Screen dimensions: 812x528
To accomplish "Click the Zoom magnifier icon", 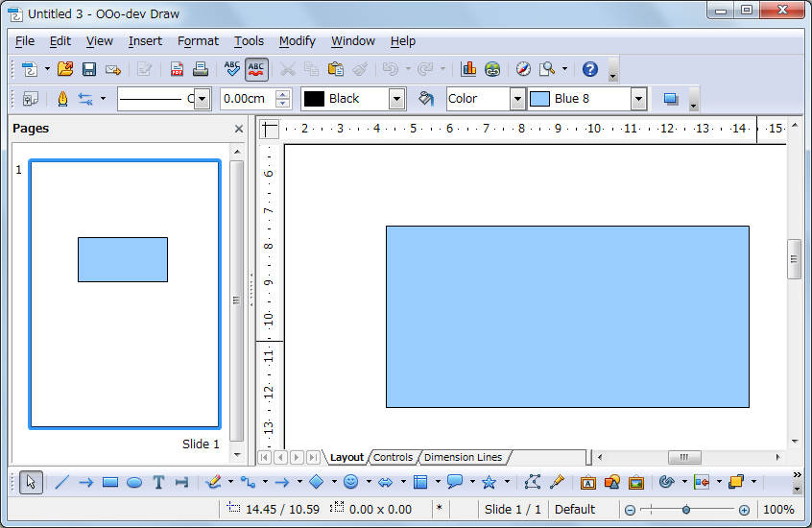I will (547, 69).
